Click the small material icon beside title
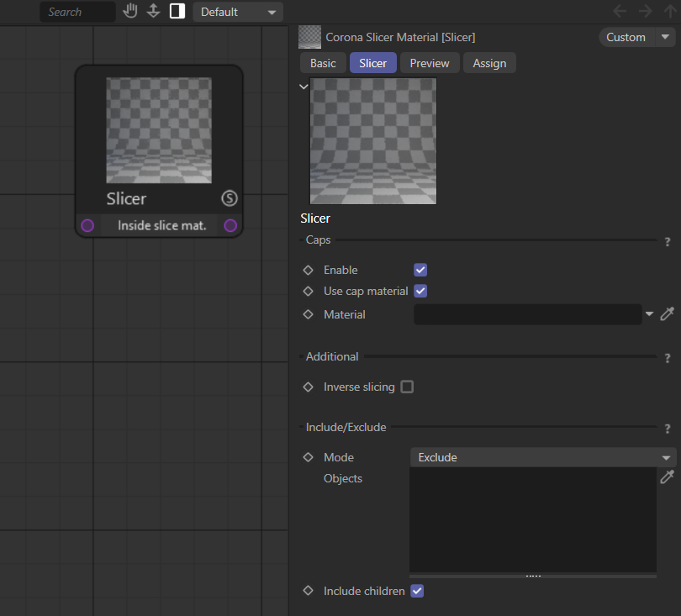This screenshot has height=616, width=681. [309, 37]
